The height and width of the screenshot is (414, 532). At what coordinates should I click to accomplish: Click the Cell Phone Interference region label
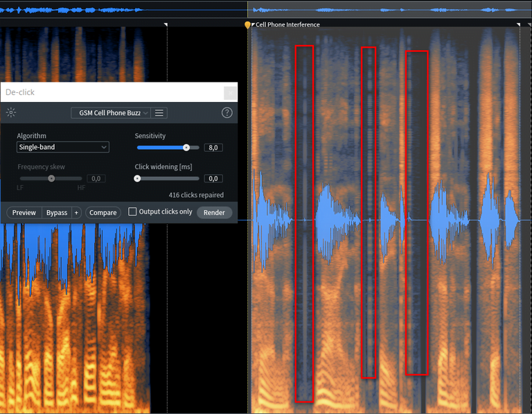[x=287, y=25]
